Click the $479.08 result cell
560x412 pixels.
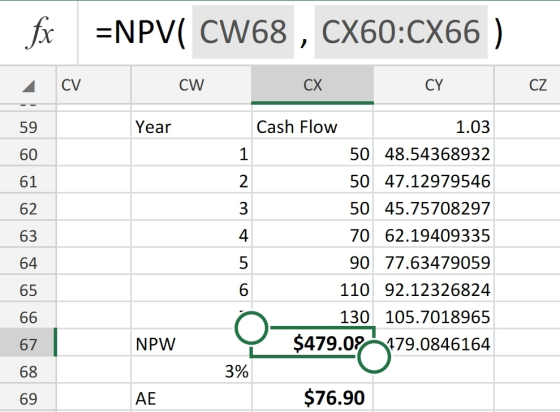(x=312, y=343)
